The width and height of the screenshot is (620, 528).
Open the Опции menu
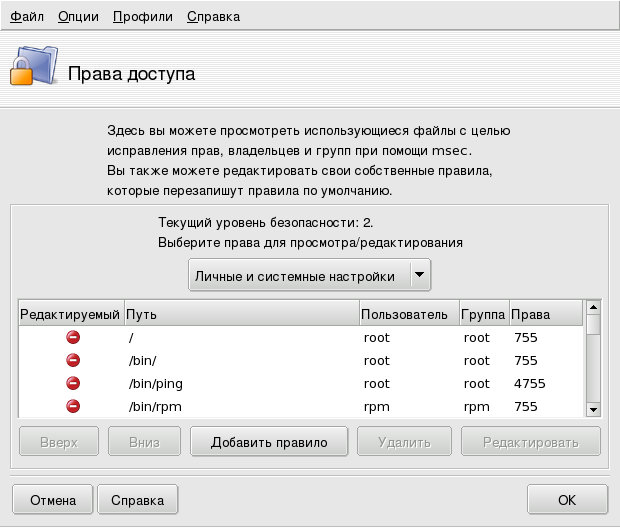click(x=78, y=17)
